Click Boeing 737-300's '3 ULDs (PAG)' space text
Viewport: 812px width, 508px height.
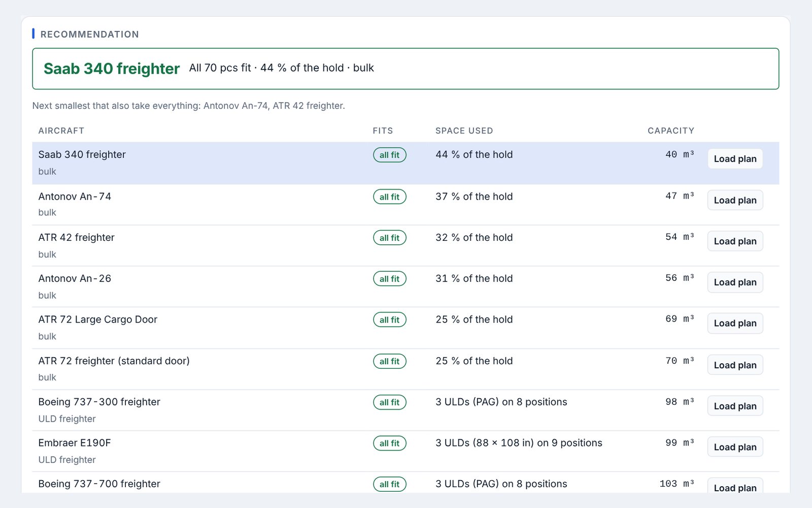(x=501, y=402)
